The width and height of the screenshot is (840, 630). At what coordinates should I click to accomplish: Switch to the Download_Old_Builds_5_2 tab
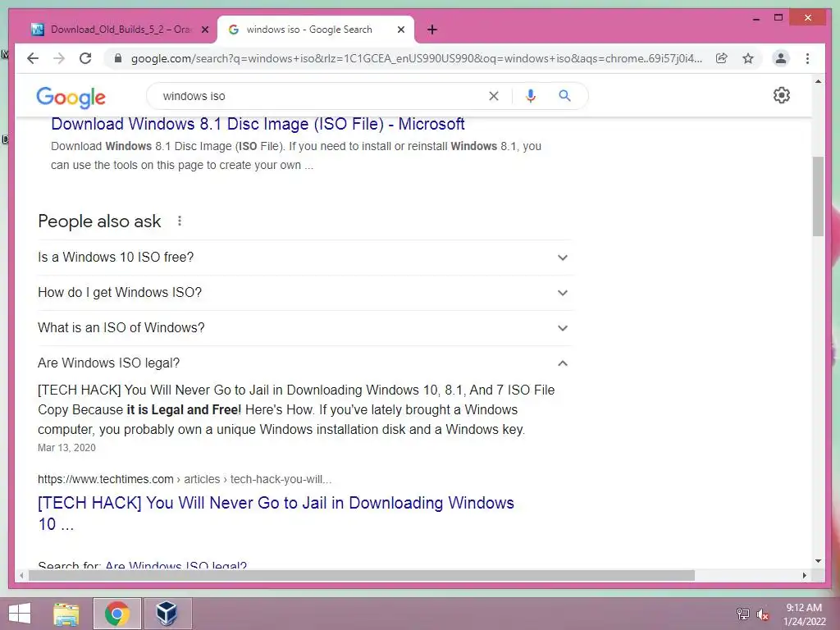coord(120,30)
